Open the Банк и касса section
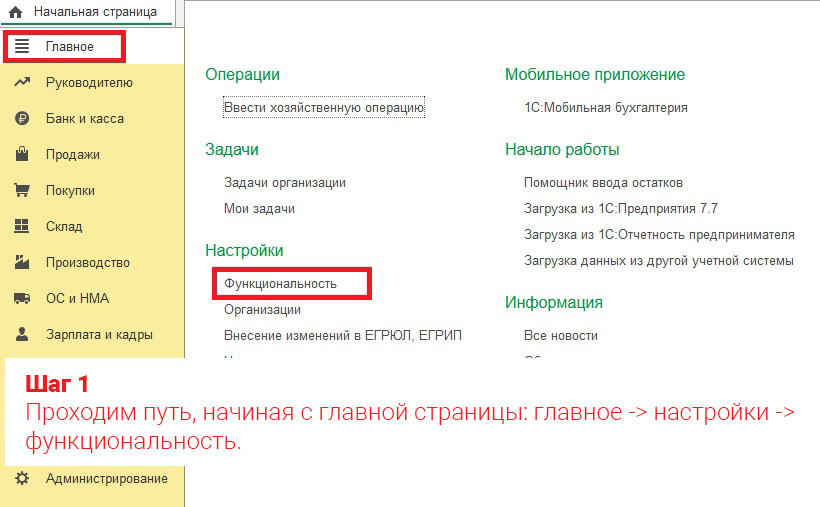This screenshot has width=820, height=507. [85, 118]
